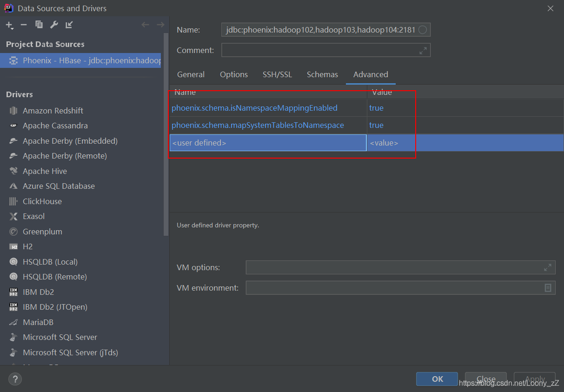Select Phoenix - HBase data source
This screenshot has width=564, height=392.
tap(84, 60)
